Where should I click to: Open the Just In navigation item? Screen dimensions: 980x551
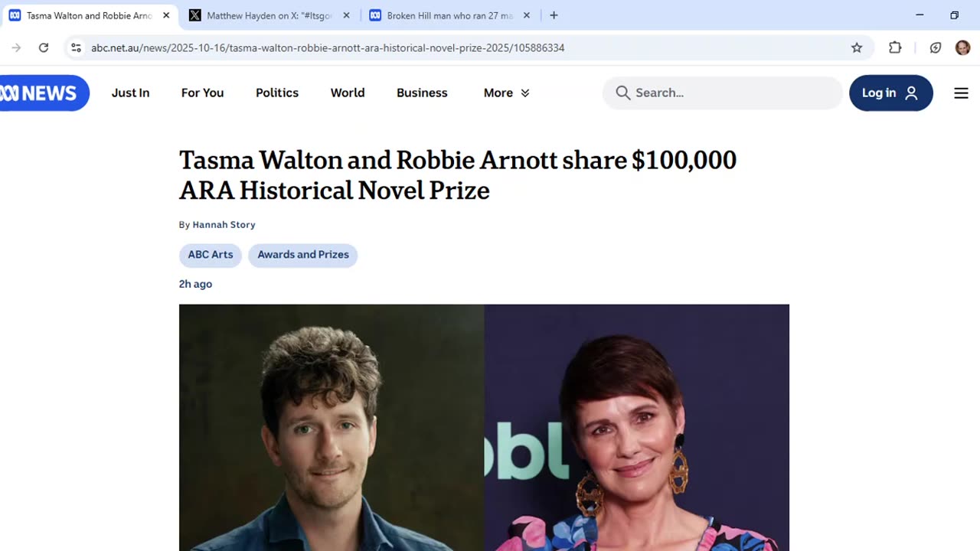click(130, 93)
